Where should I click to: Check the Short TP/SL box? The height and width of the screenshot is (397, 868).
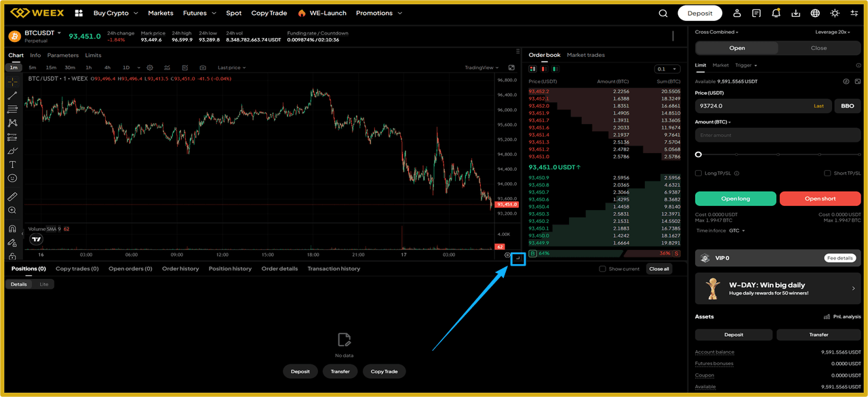point(827,173)
